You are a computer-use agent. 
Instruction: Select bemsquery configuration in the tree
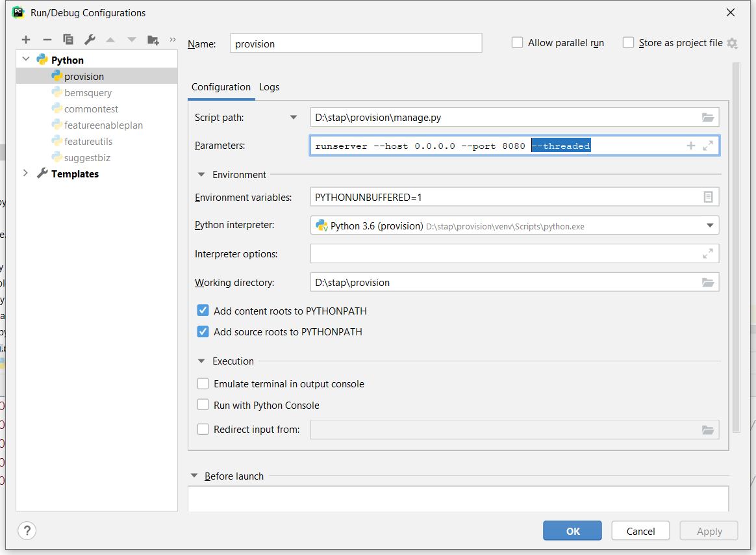coord(88,93)
